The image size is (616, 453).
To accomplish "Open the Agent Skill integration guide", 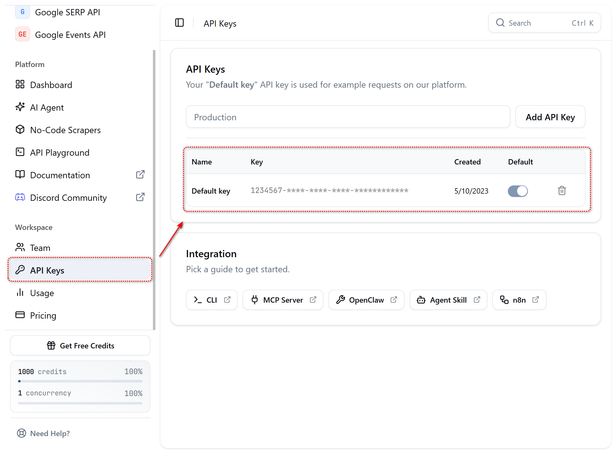I will (x=448, y=300).
